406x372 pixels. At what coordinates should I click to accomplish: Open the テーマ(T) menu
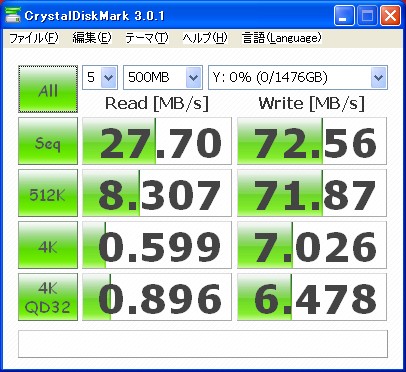click(x=147, y=38)
